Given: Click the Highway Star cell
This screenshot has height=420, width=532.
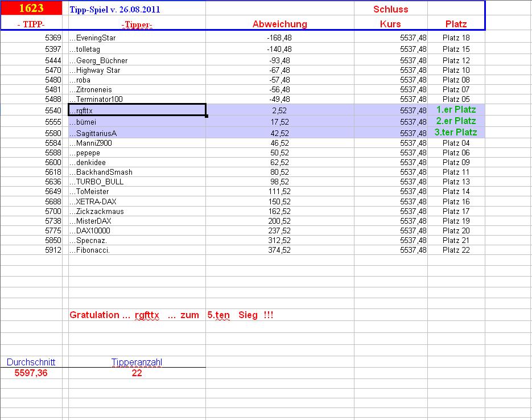Looking at the screenshot, I should click(137, 70).
